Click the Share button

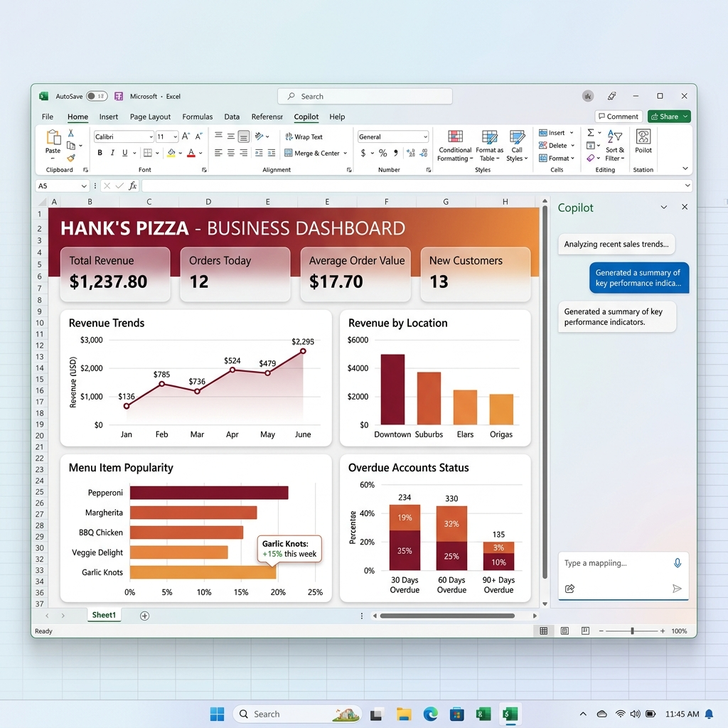click(668, 116)
